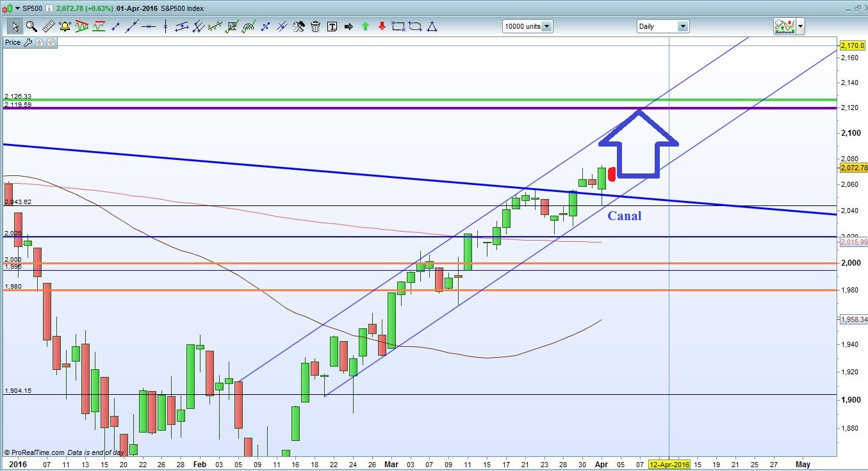This screenshot has width=868, height=471.
Task: Select the Fibonacci retracement levels tool
Action: 232,26
